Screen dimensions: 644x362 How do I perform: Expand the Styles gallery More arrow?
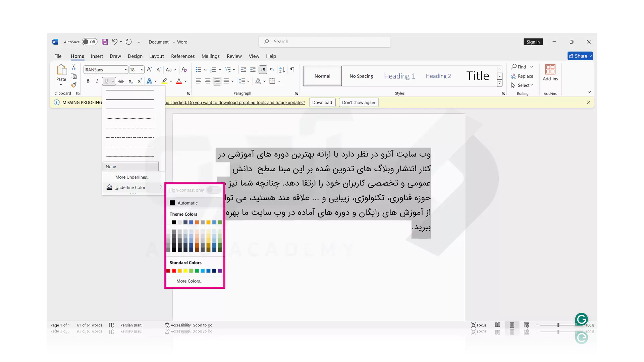click(499, 83)
